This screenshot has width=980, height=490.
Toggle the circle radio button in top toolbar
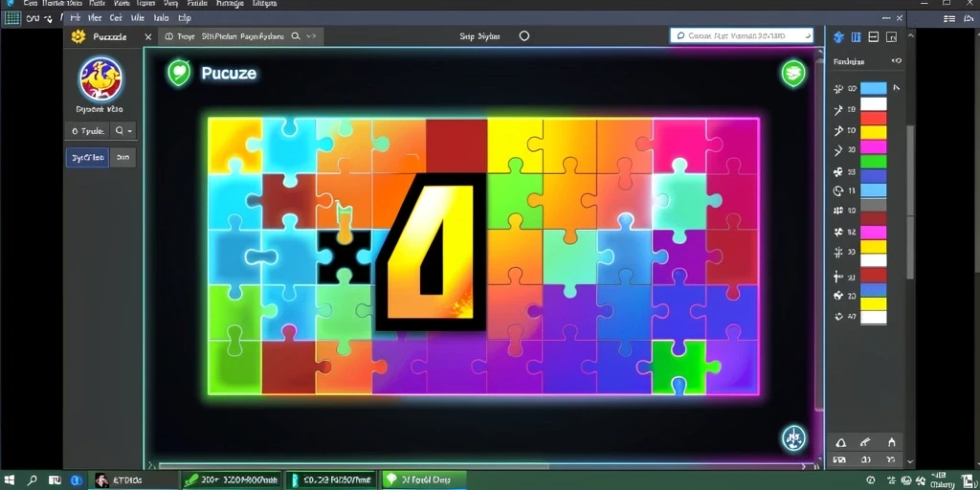coord(524,36)
